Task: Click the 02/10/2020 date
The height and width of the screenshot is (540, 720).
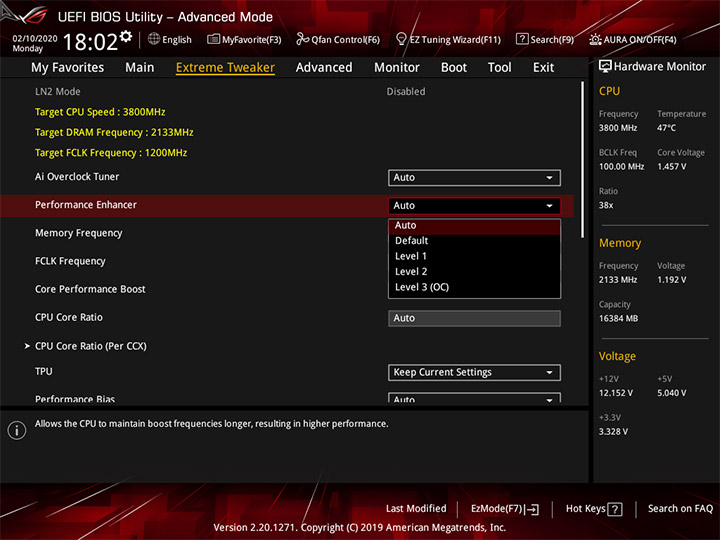Action: point(35,39)
